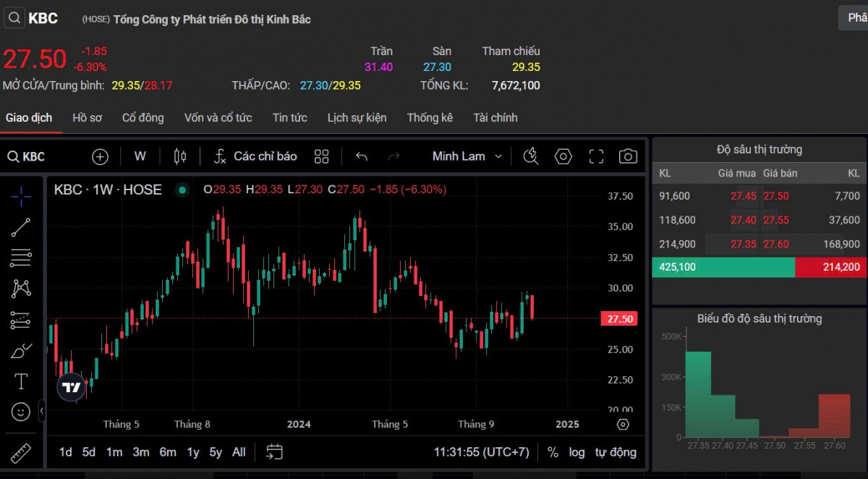Click the 'Tham chiếu' reference price 29.35

527,67
